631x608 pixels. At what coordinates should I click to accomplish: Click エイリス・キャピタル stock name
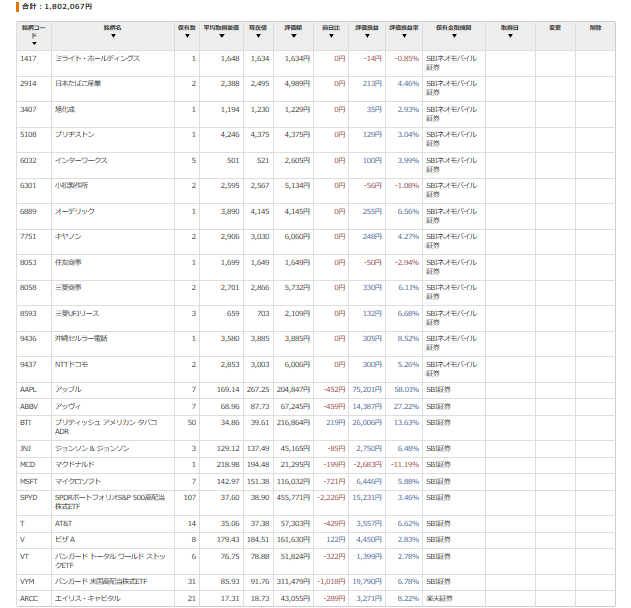click(88, 599)
